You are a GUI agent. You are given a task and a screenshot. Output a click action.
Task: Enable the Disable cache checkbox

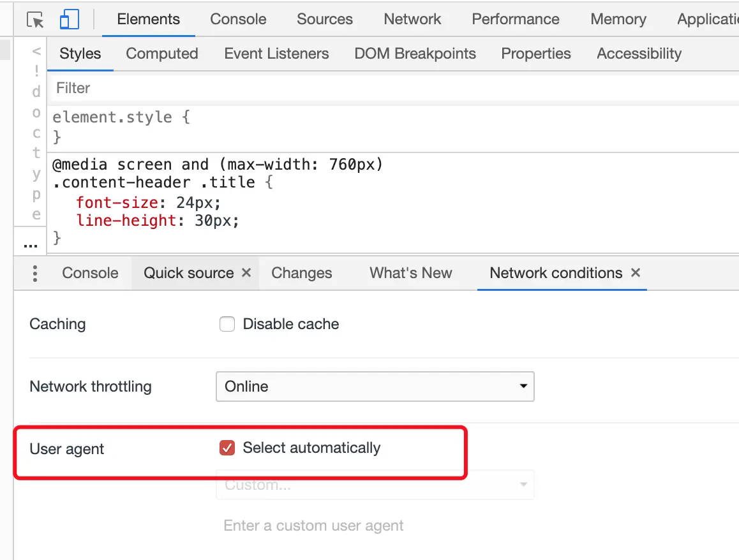(227, 325)
